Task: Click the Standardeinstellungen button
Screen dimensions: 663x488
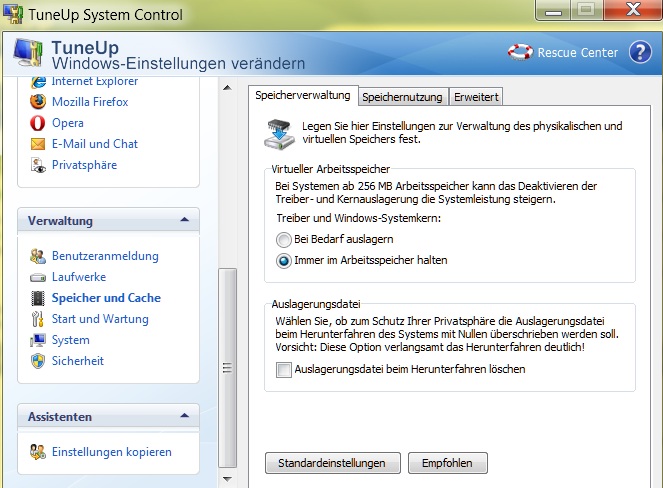Action: pos(332,463)
